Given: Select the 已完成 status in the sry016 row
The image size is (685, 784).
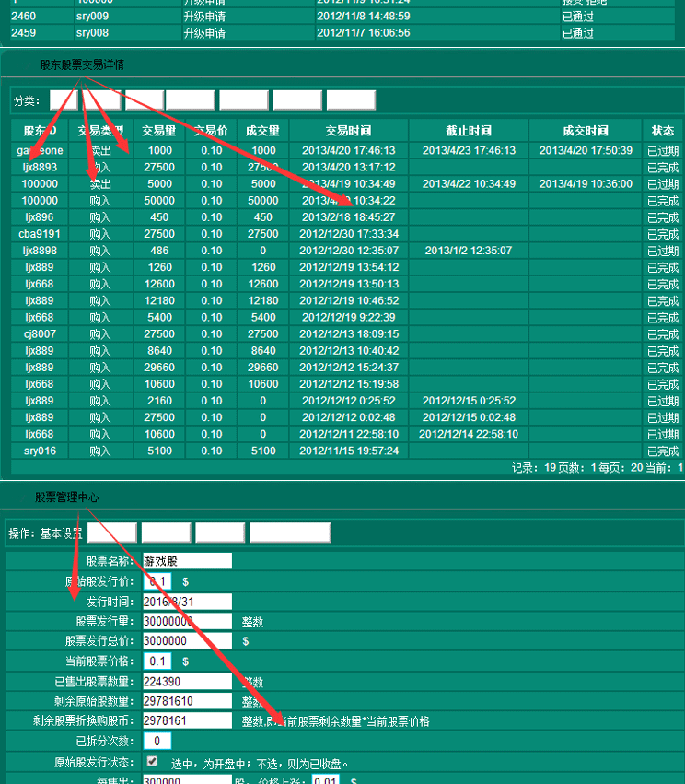Looking at the screenshot, I should point(663,451).
